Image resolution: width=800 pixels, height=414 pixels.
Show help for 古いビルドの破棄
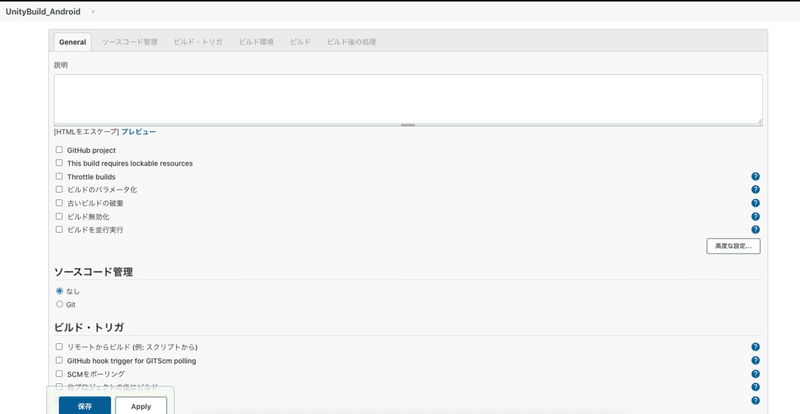pyautogui.click(x=755, y=203)
